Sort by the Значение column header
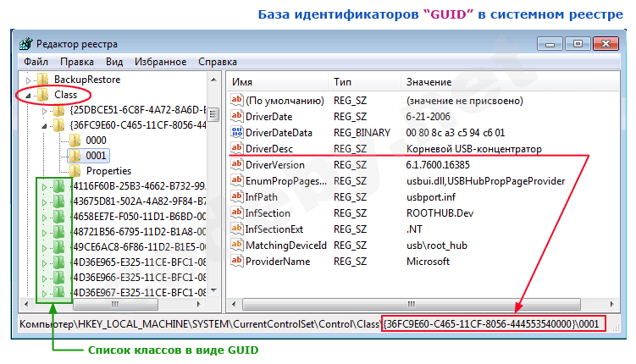 510,82
